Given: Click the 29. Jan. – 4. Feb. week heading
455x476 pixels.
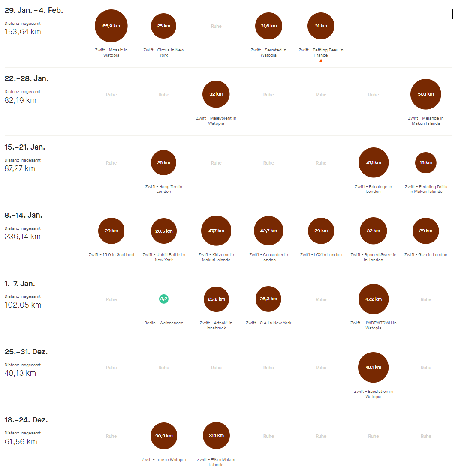Looking at the screenshot, I should (x=34, y=10).
